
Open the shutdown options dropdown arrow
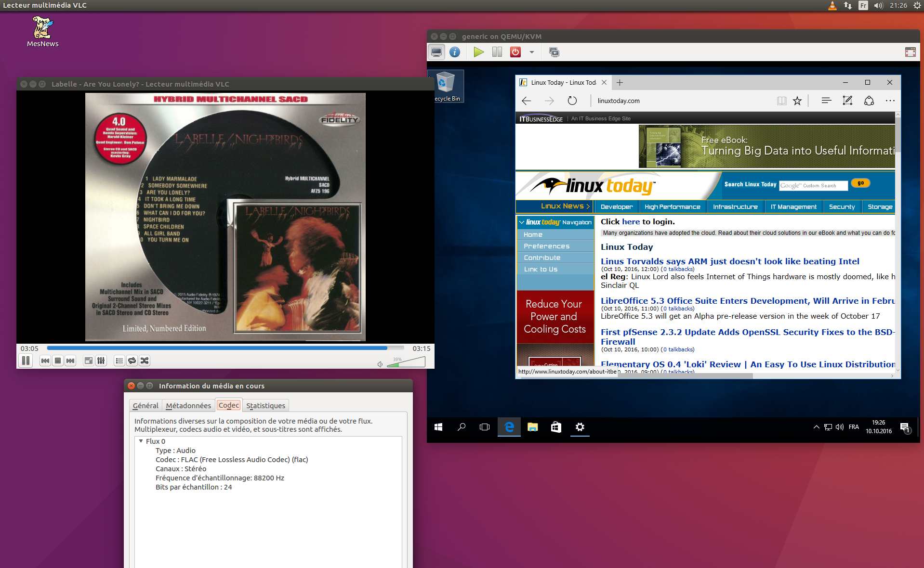pos(532,52)
